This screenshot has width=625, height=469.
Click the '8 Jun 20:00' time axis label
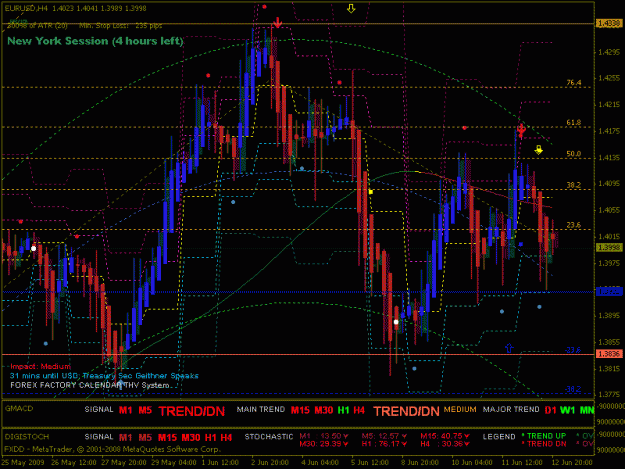coord(420,463)
